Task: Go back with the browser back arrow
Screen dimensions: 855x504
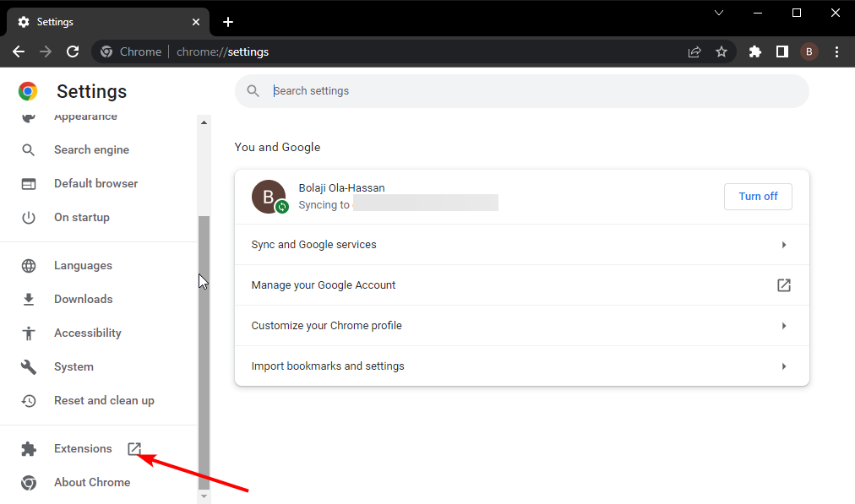Action: coord(19,51)
